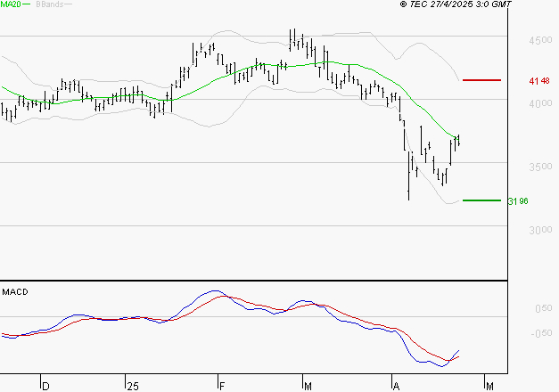The image size is (559, 392).
Task: Click the first M label after F
Action: tap(308, 387)
